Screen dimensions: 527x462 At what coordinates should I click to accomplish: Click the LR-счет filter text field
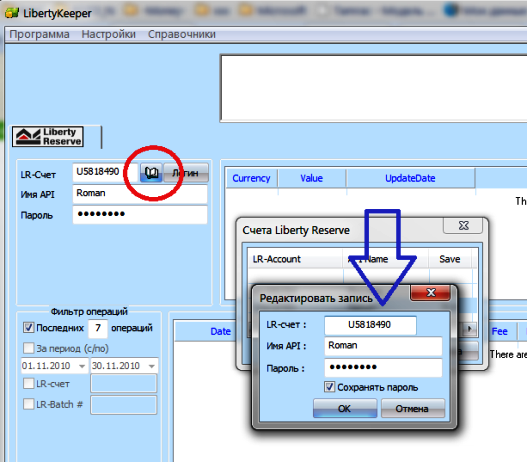pos(124,383)
